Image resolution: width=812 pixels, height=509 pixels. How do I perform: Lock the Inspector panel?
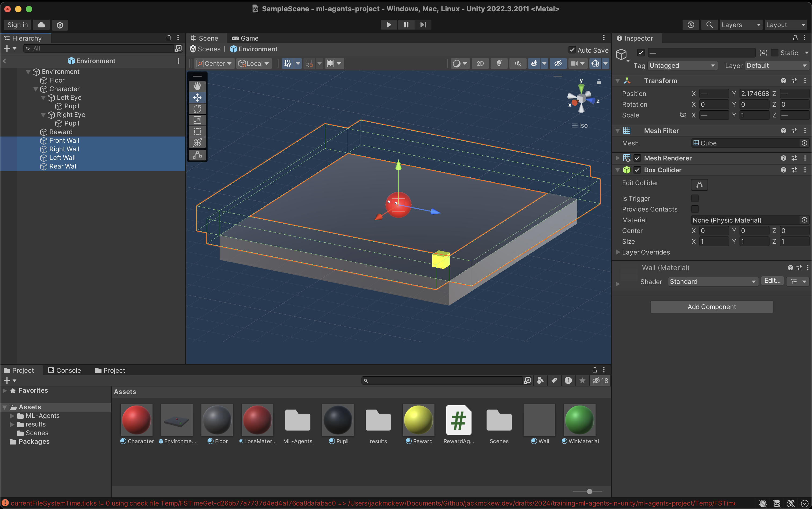[795, 38]
